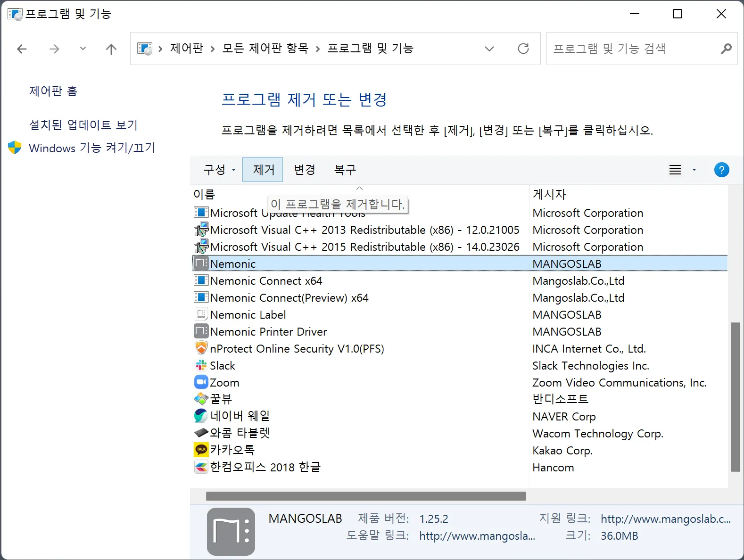
Task: Click the Slack app icon
Action: (x=201, y=365)
